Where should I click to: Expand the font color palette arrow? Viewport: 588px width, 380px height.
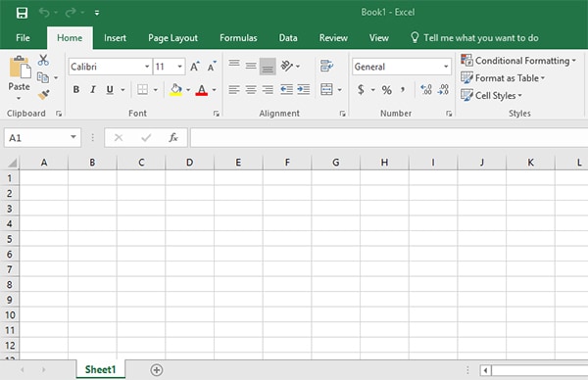tap(214, 90)
